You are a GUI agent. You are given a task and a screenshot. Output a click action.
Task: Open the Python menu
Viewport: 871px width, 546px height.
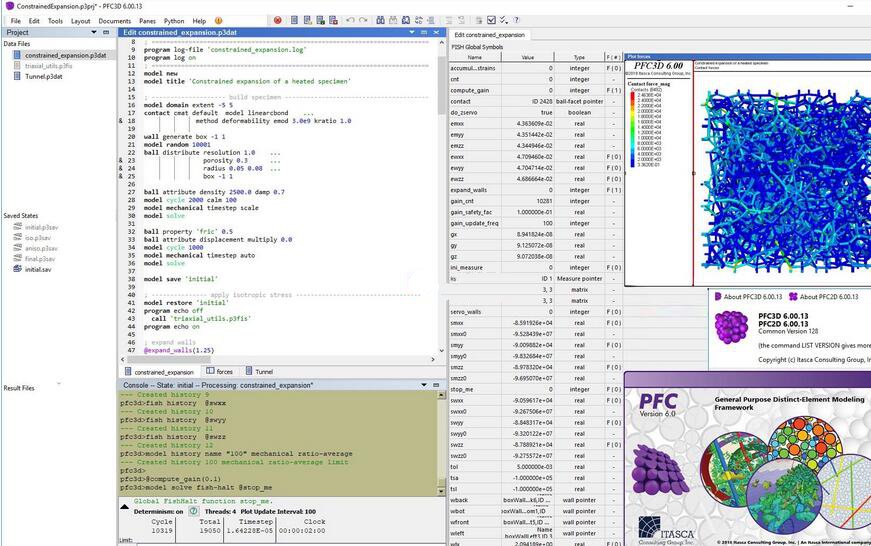click(174, 20)
